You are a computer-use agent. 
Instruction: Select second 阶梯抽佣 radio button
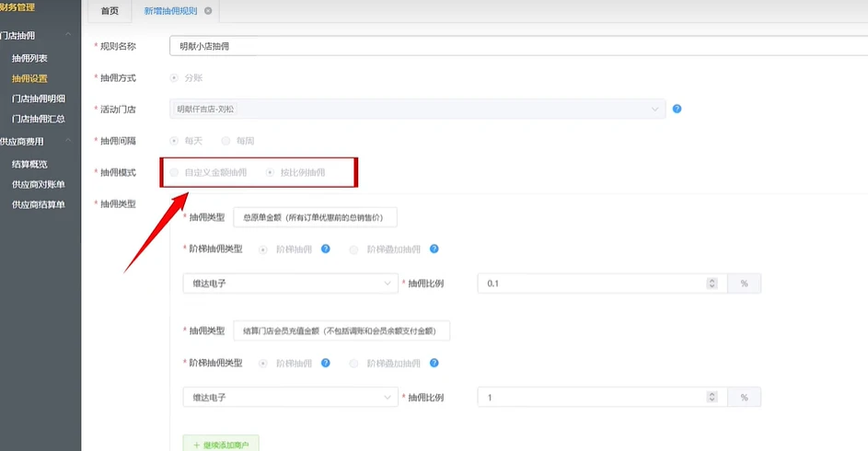(263, 364)
